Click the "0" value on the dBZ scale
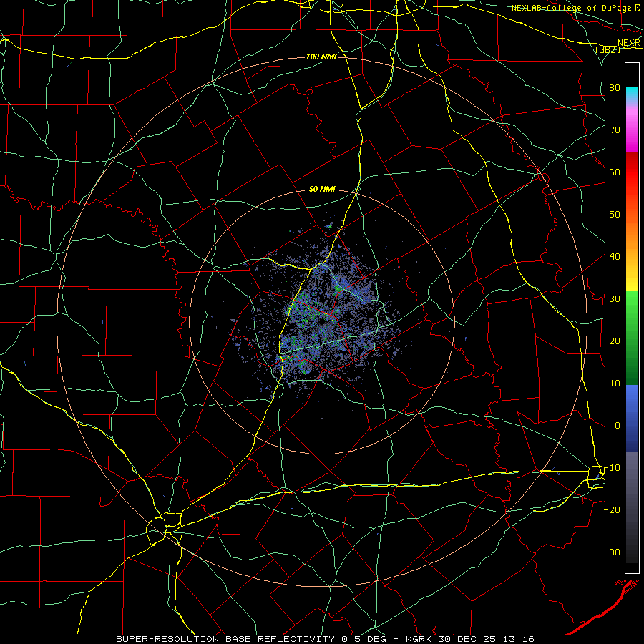The height and width of the screenshot is (644, 644). pyautogui.click(x=618, y=426)
